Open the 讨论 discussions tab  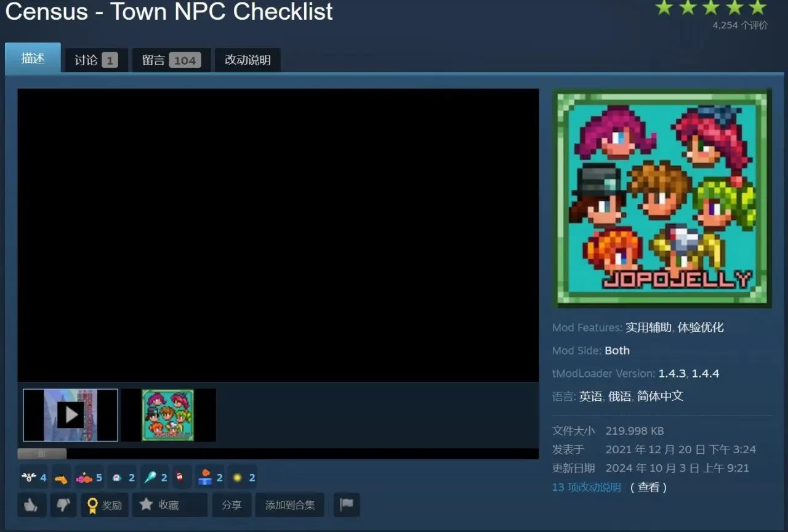(96, 60)
